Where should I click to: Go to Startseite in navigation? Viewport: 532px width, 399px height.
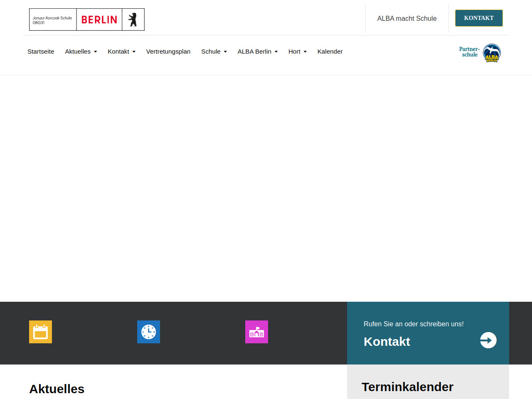coord(41,52)
